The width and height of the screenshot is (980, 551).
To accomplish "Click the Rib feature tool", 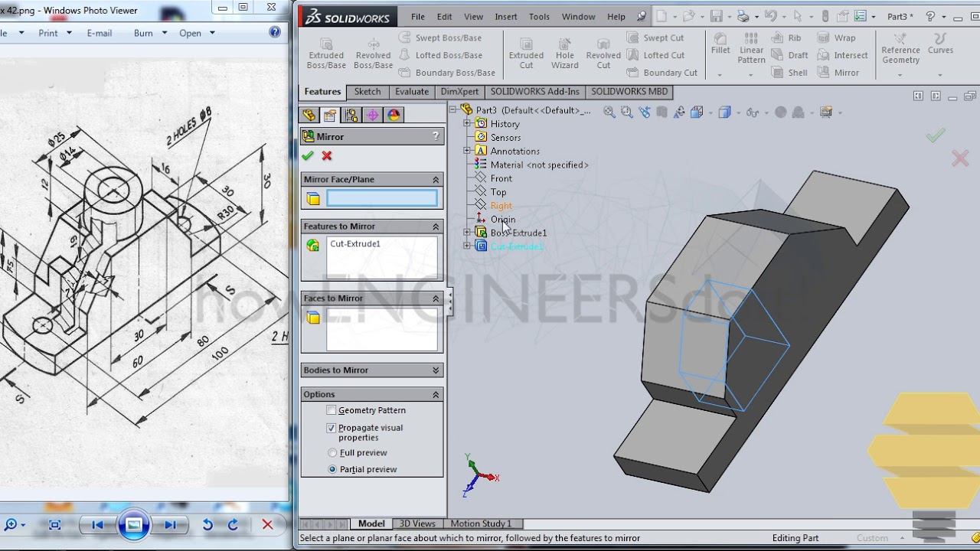I will pyautogui.click(x=786, y=37).
